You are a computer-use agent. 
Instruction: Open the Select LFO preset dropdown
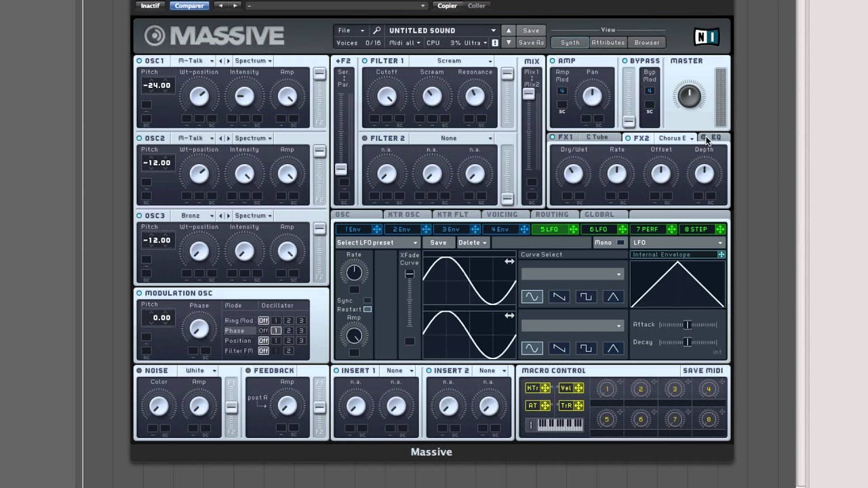pyautogui.click(x=378, y=243)
